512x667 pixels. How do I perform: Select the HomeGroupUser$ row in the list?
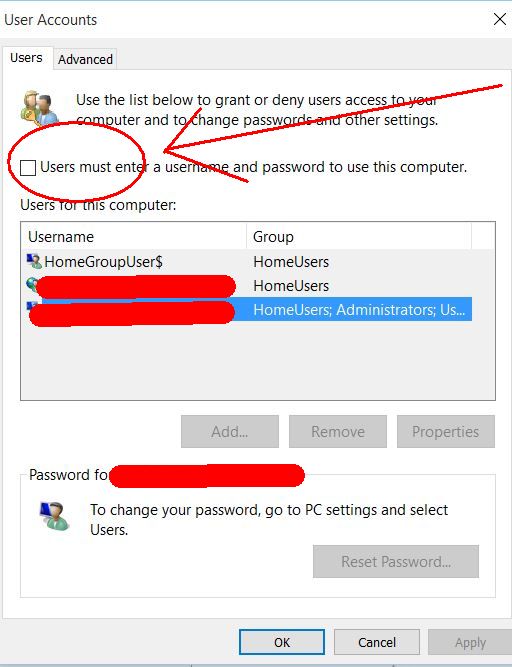[x=249, y=262]
